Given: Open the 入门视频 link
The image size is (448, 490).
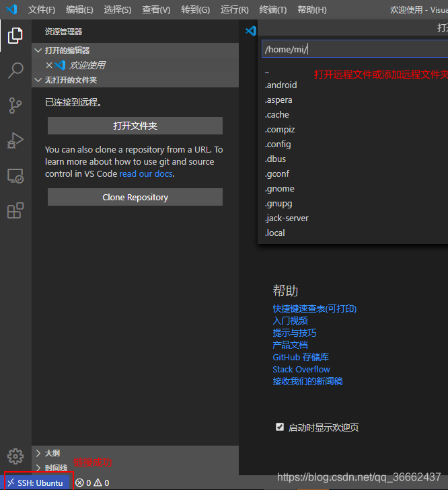Looking at the screenshot, I should 290,321.
